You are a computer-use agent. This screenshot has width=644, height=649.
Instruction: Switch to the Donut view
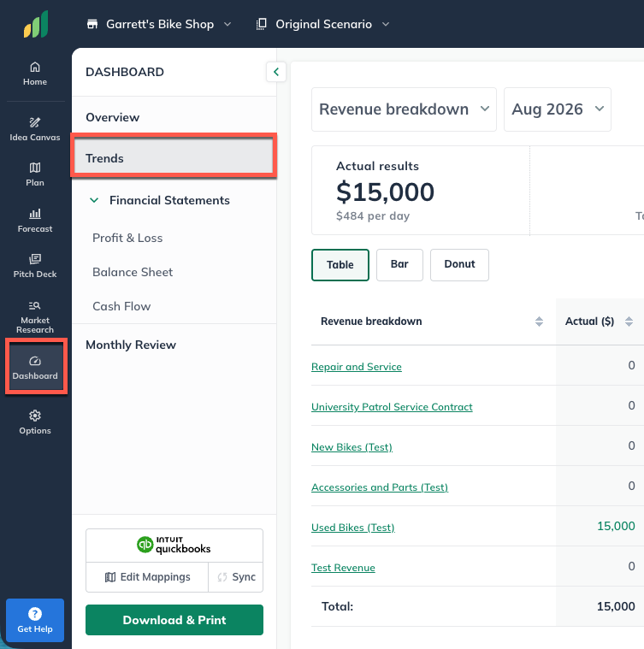coord(459,265)
